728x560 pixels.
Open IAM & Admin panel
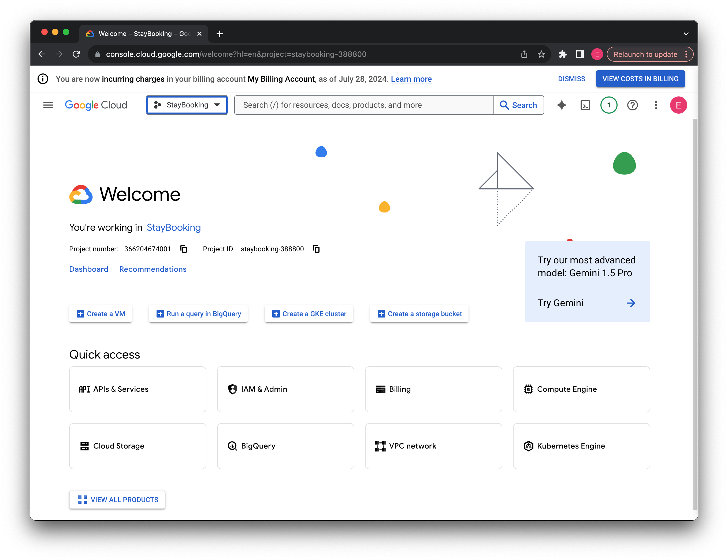tap(285, 389)
